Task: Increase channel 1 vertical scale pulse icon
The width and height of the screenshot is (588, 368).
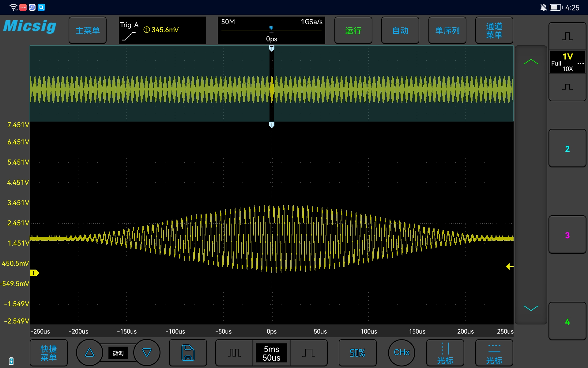Action: (x=567, y=36)
